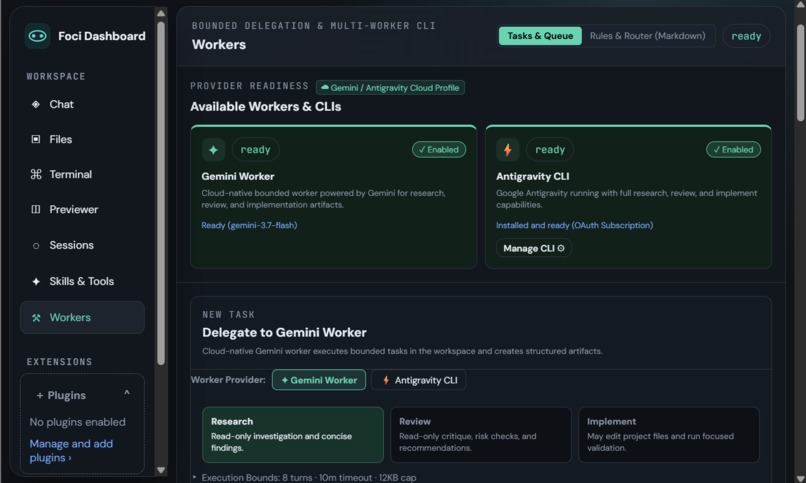This screenshot has width=806, height=483.
Task: Click the Sessions circle icon
Action: coord(35,246)
